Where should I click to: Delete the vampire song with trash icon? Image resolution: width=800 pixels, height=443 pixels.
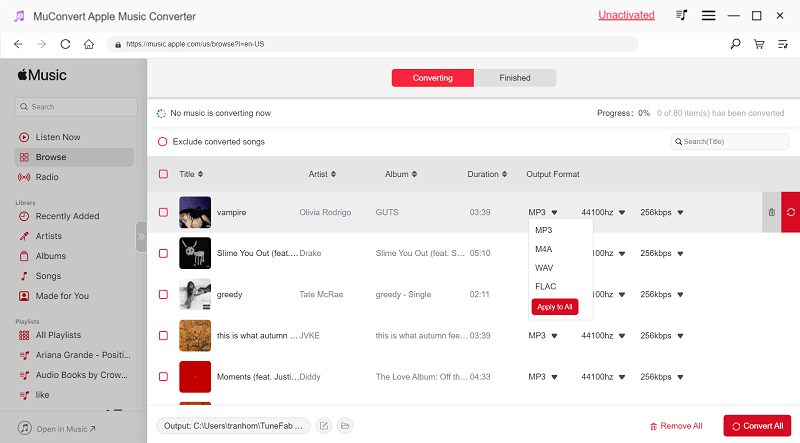(x=771, y=212)
